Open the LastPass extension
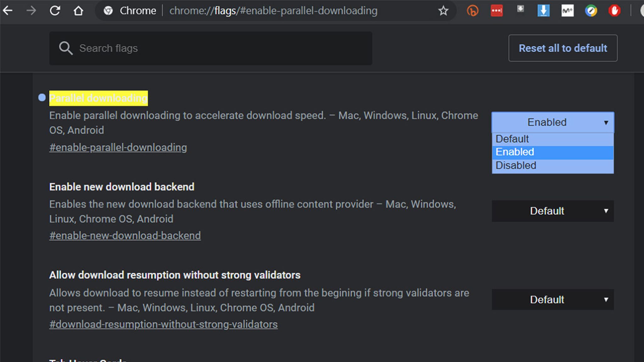Screen dimensions: 644x362 tap(497, 10)
